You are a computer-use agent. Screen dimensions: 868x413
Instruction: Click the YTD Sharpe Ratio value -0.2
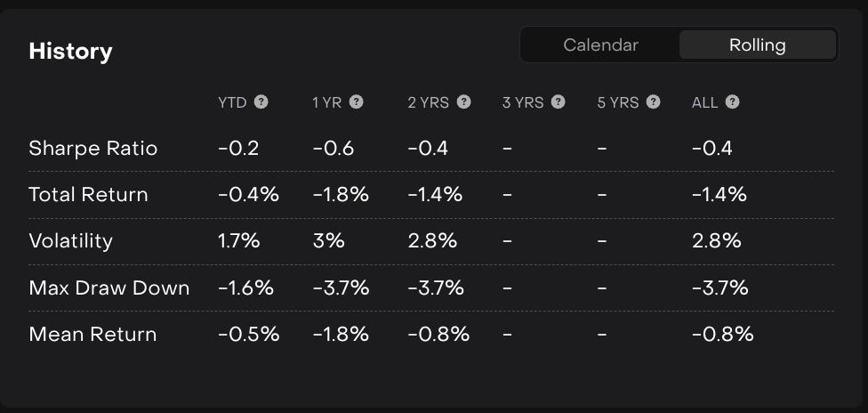point(238,149)
